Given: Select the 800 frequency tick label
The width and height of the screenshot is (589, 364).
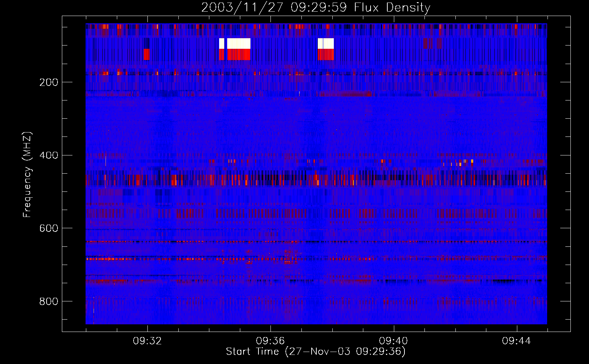Looking at the screenshot, I should click(x=49, y=301).
